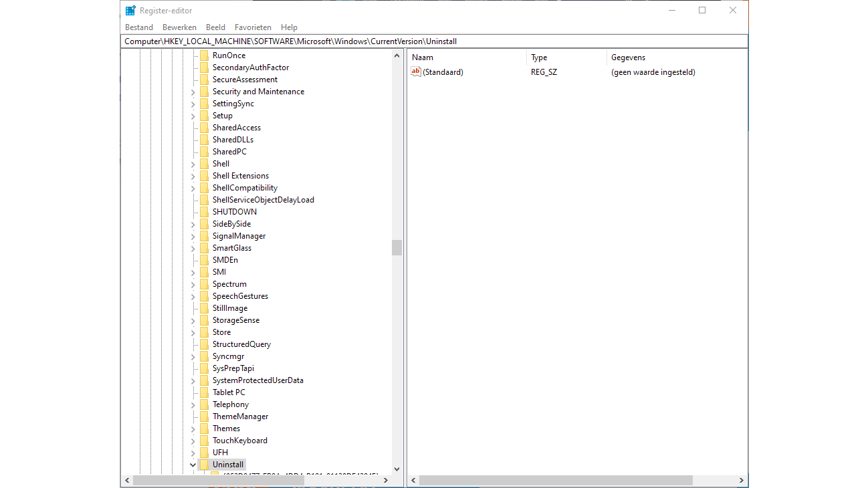Click the Tablet PC folder icon

pos(205,392)
